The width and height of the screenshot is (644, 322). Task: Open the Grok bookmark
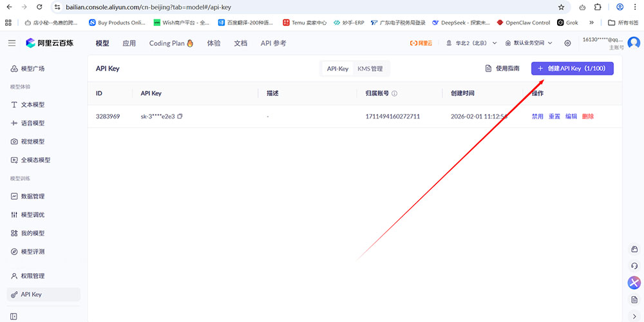567,23
